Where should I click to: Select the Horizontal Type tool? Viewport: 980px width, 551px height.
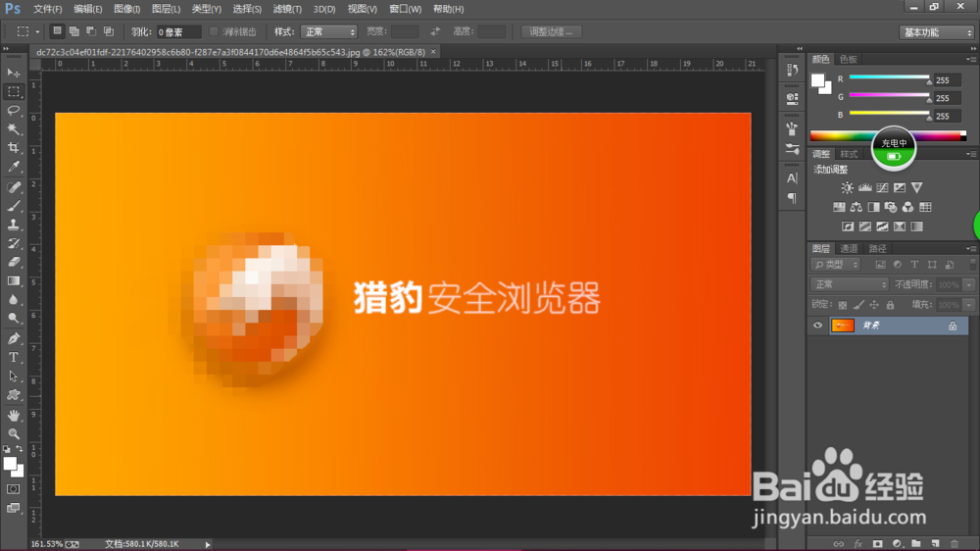(13, 357)
